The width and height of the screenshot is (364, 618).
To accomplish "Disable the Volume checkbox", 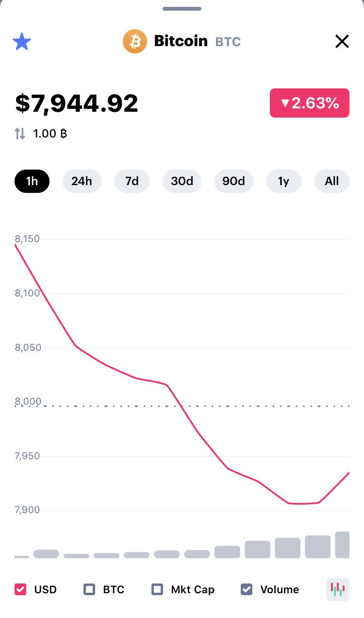I will [247, 589].
